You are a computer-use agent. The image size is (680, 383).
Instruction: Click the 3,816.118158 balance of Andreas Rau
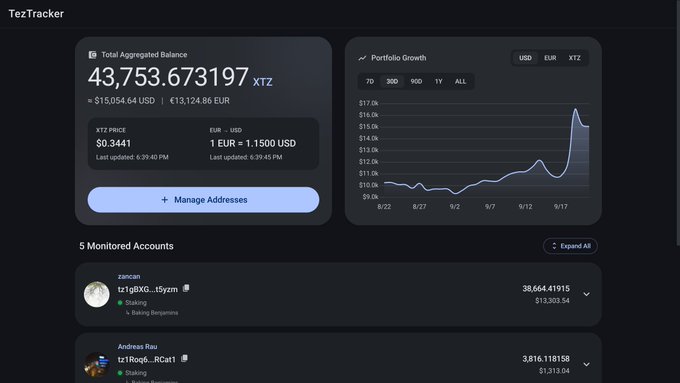point(546,359)
